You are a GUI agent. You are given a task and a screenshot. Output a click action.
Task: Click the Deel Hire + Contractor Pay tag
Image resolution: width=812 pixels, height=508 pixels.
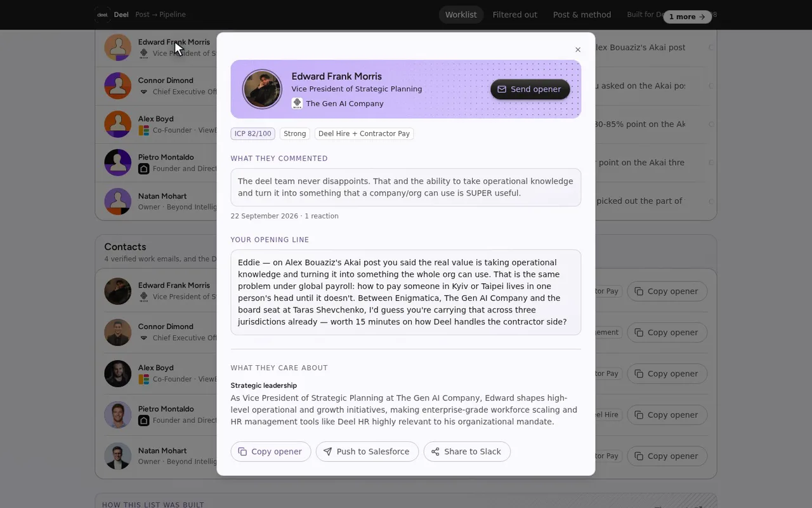click(364, 134)
